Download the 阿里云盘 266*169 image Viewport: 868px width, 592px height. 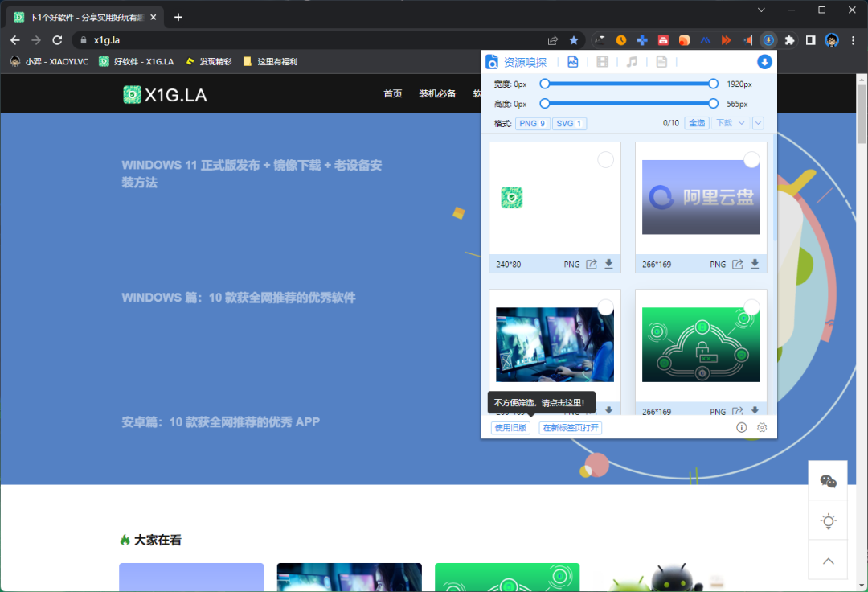tap(755, 264)
